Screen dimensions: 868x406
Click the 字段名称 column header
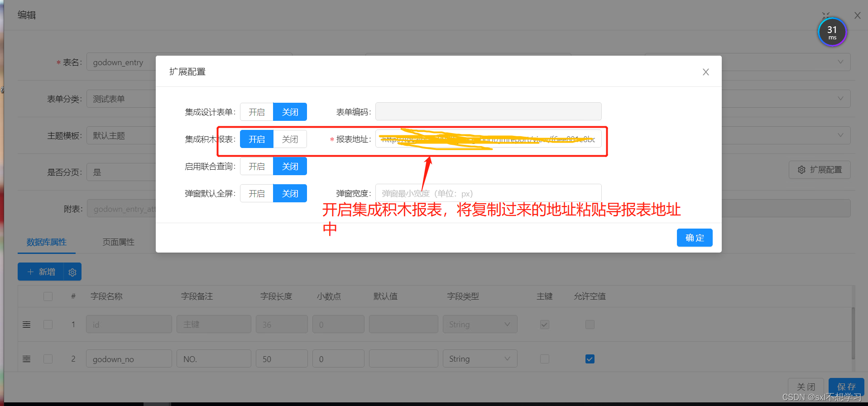pyautogui.click(x=106, y=296)
